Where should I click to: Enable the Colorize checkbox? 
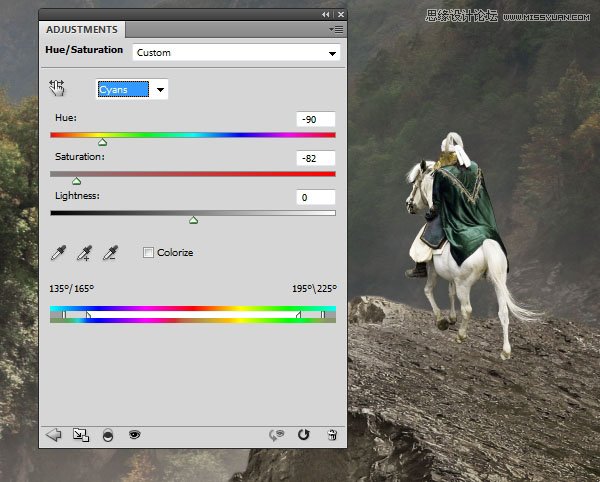coord(148,252)
